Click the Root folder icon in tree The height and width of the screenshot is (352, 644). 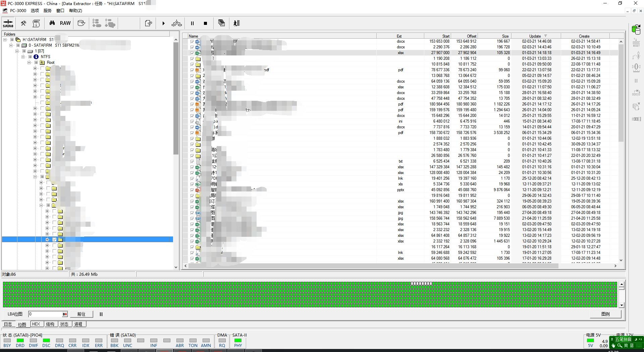pos(42,62)
